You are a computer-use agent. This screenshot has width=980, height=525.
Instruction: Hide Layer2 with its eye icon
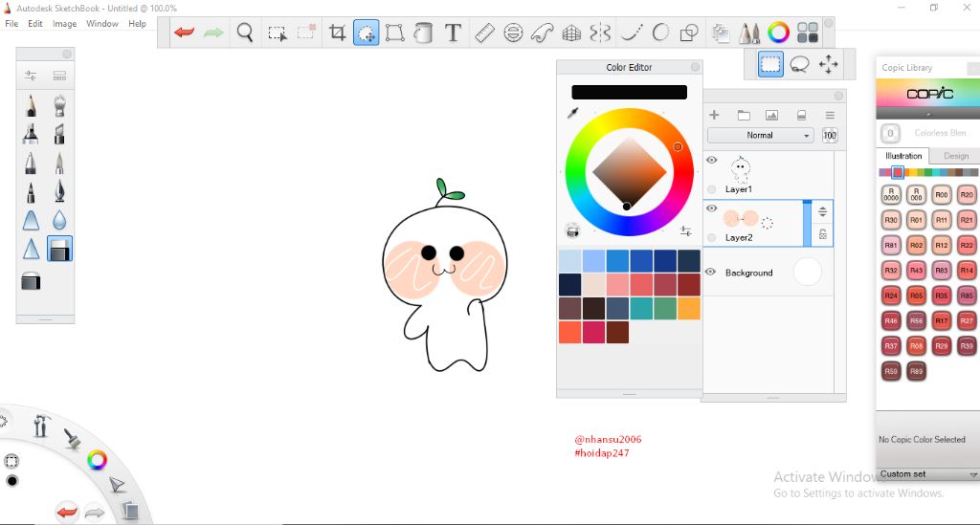coord(711,208)
